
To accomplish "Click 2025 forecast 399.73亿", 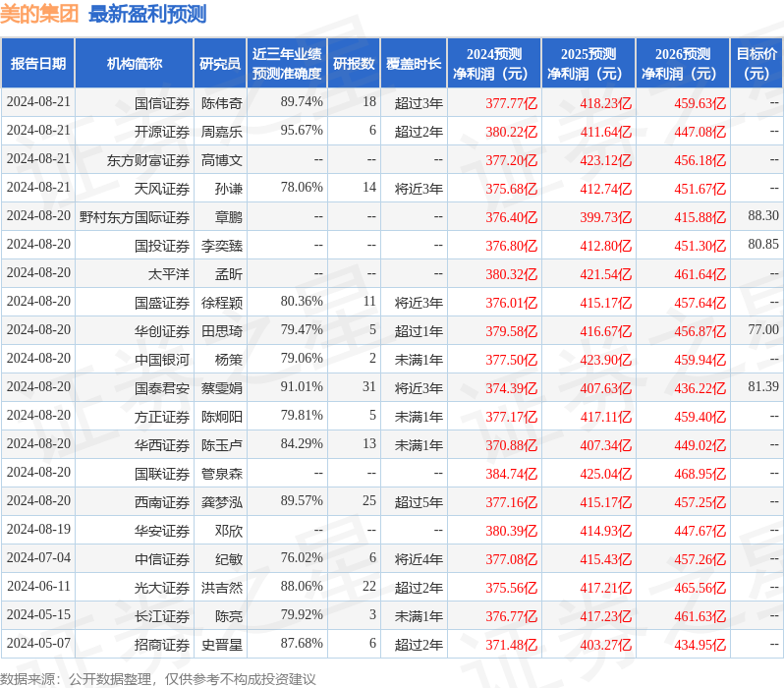I will 606,217.
